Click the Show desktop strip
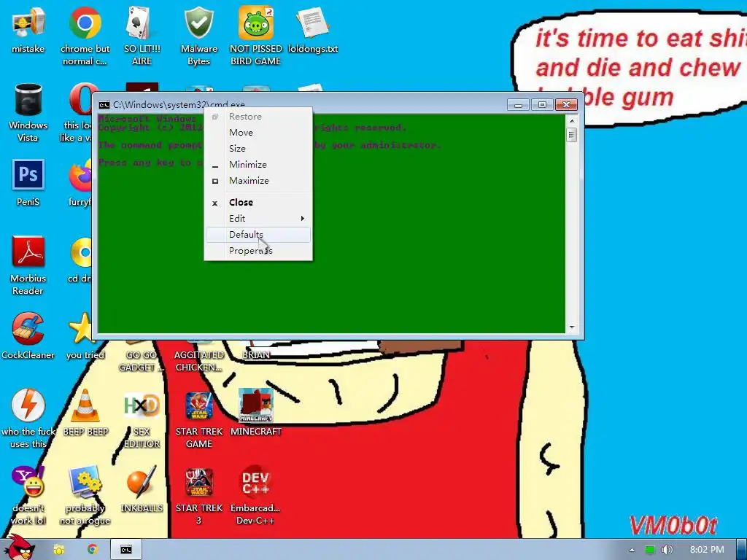This screenshot has height=560, width=747. pos(742,550)
